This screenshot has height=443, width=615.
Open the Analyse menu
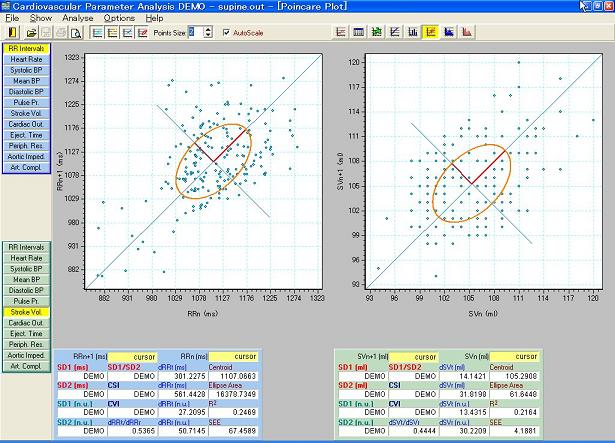(78, 18)
